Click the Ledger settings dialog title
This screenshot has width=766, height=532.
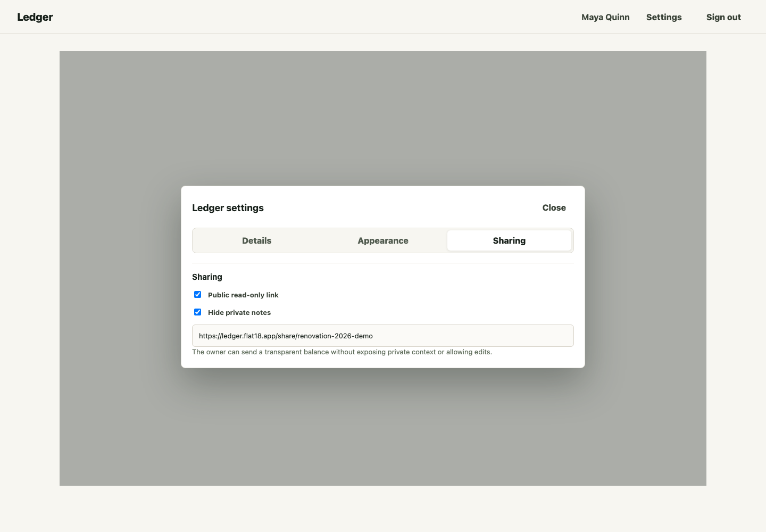(228, 207)
